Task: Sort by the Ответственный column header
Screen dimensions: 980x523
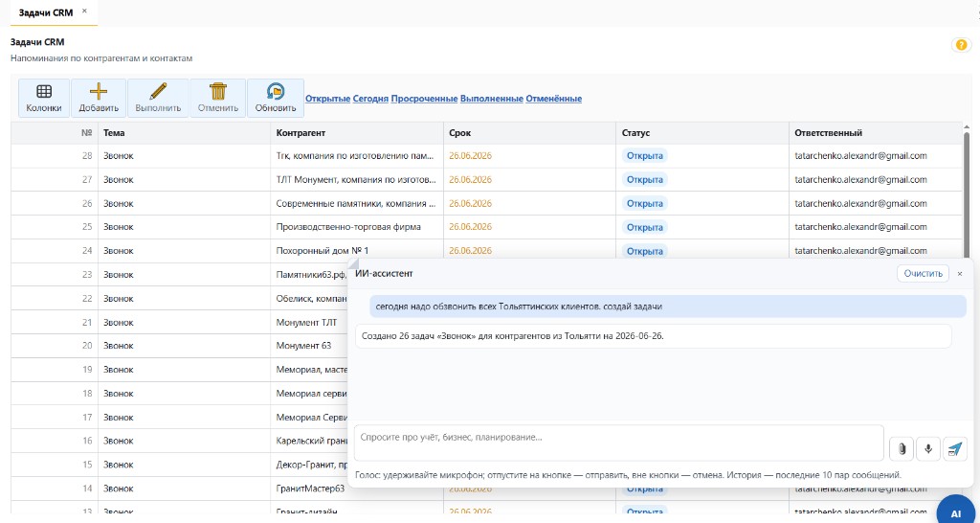Action: pos(876,133)
